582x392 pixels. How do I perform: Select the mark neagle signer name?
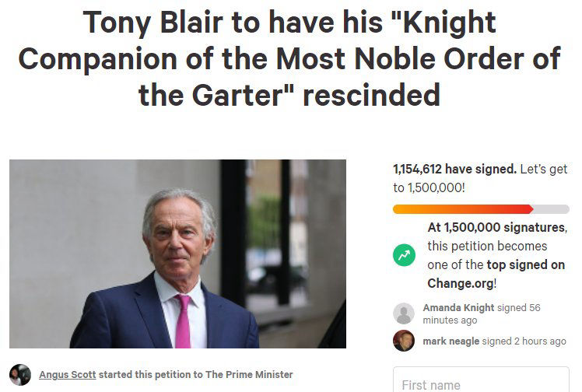pyautogui.click(x=451, y=341)
